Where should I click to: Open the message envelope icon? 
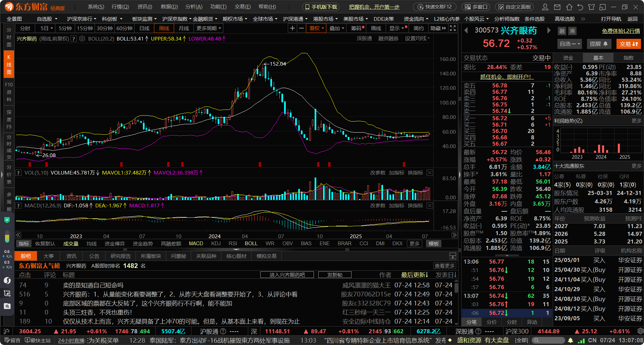click(x=557, y=7)
